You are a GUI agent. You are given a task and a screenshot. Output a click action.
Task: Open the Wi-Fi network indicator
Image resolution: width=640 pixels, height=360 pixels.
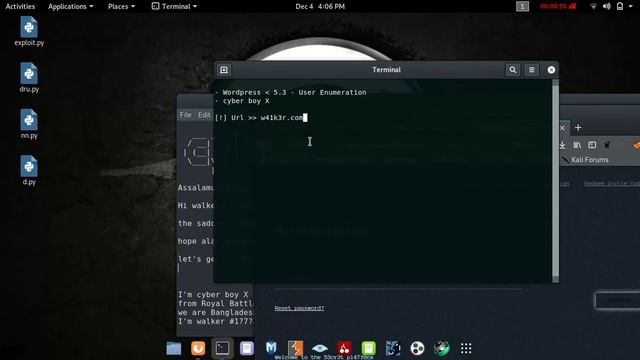[593, 6]
